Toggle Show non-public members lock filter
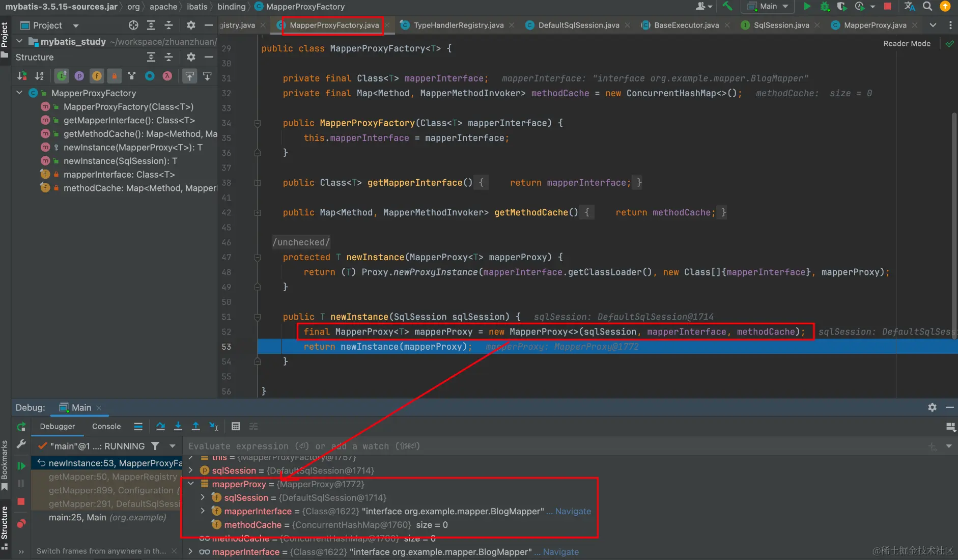958x560 pixels. tap(114, 76)
